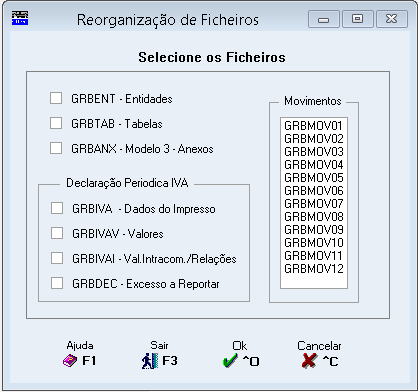The height and width of the screenshot is (392, 418).
Task: Pick the GRBMOV10 entry
Action: click(314, 243)
